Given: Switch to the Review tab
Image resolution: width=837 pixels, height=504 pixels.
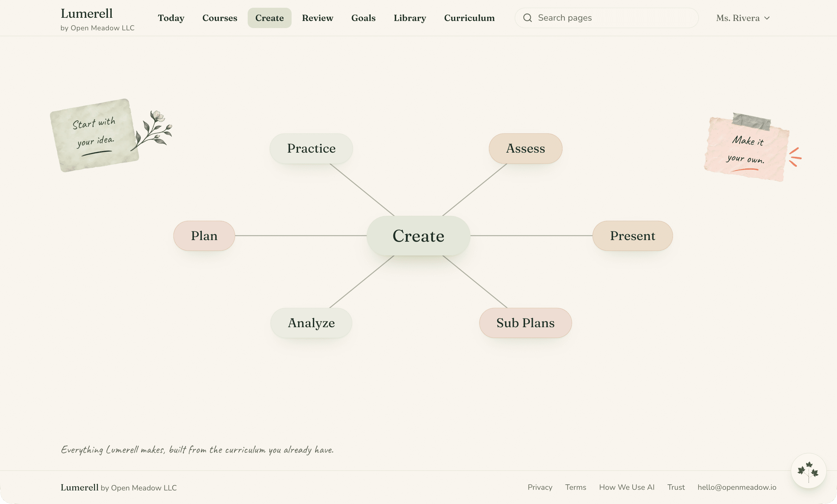Looking at the screenshot, I should (x=318, y=18).
